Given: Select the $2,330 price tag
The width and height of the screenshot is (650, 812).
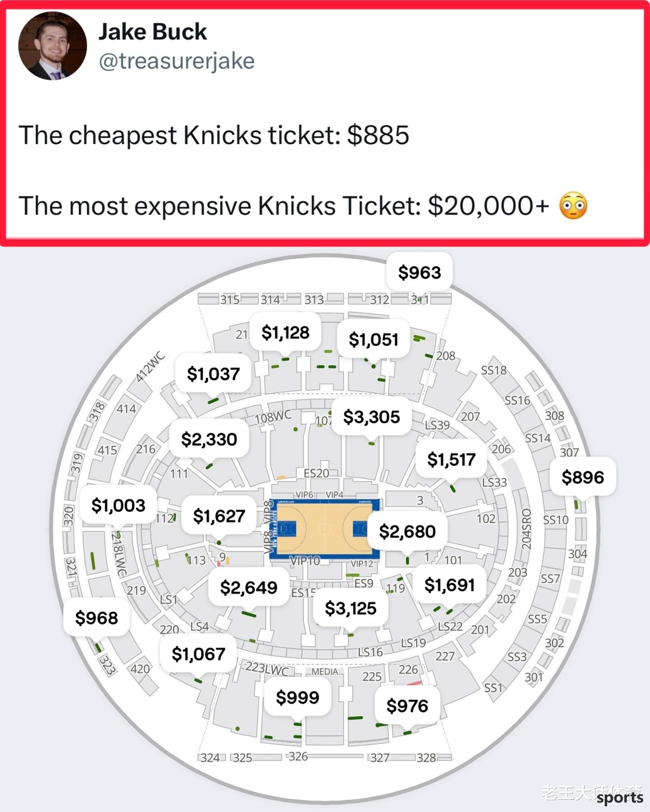Looking at the screenshot, I should (209, 439).
